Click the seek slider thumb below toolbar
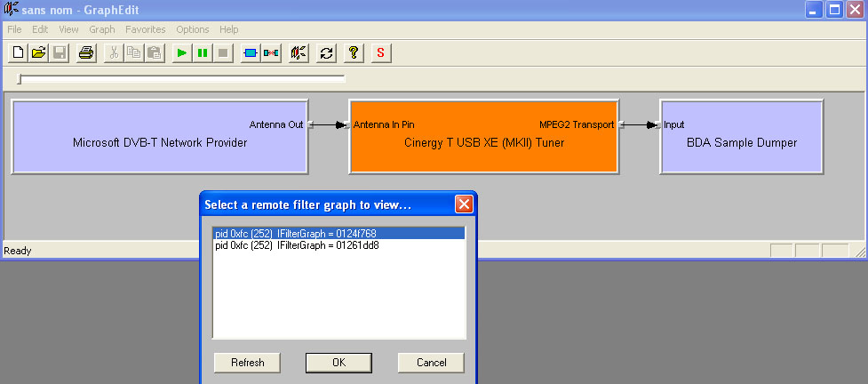The image size is (868, 384). (20, 79)
